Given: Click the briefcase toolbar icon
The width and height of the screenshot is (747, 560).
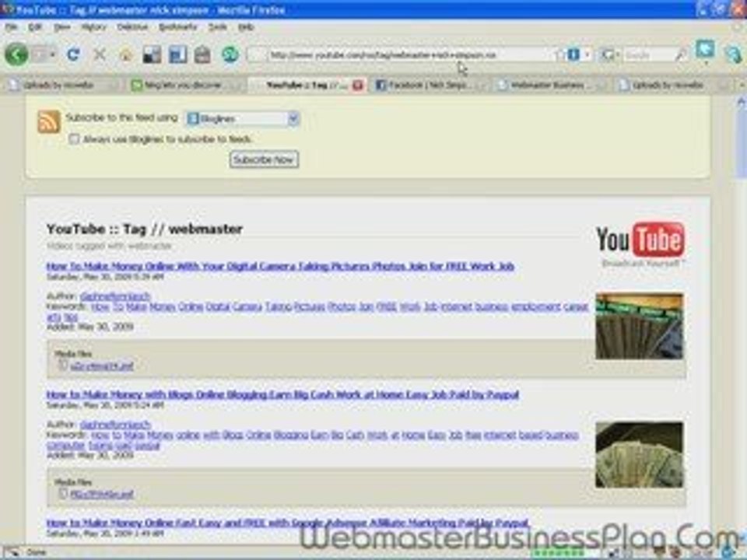Looking at the screenshot, I should tap(202, 54).
